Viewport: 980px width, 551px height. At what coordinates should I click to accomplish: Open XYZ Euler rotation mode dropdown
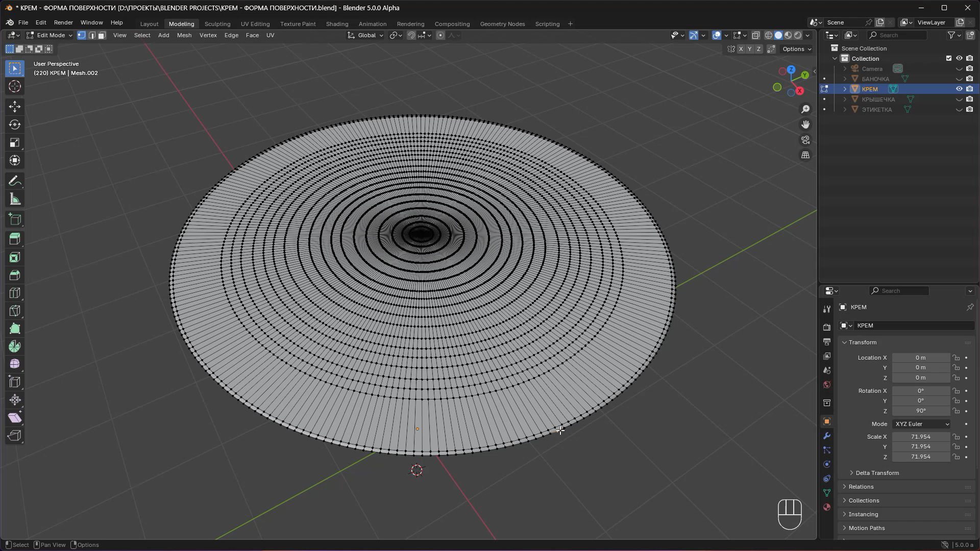click(921, 424)
